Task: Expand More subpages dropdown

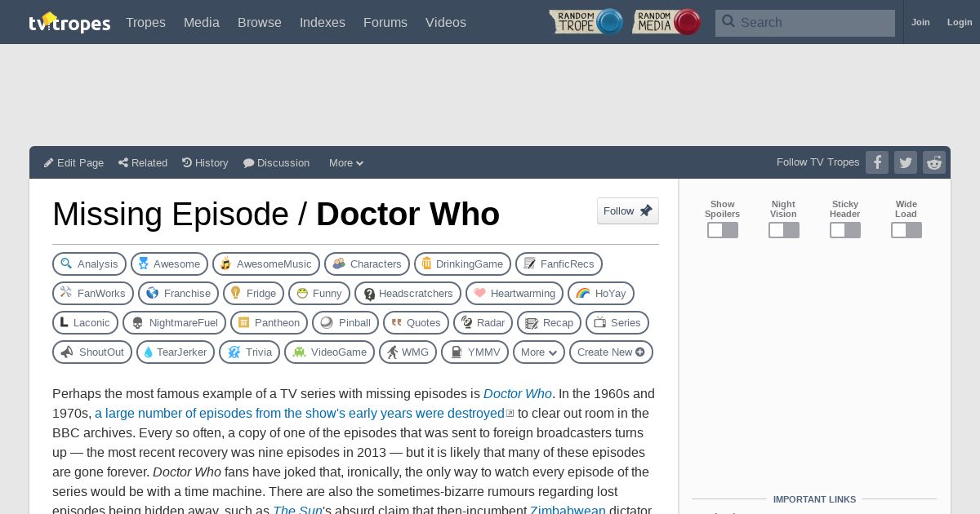Action: tap(539, 352)
